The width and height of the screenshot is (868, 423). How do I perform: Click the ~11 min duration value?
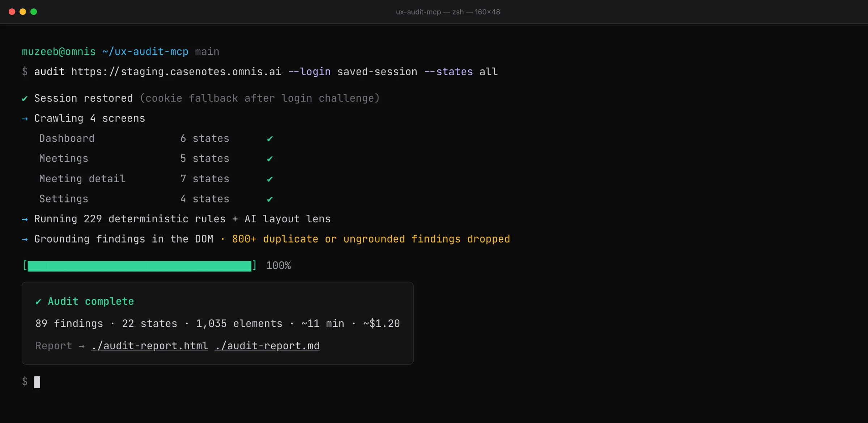(x=323, y=323)
